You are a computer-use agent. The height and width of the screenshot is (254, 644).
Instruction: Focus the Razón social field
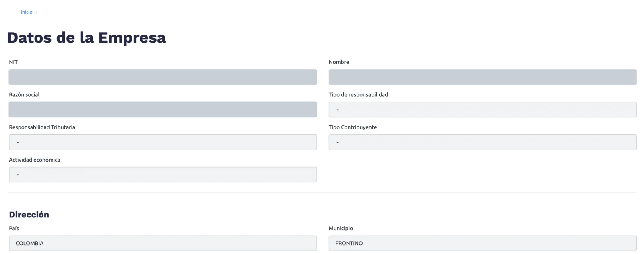coord(163,109)
